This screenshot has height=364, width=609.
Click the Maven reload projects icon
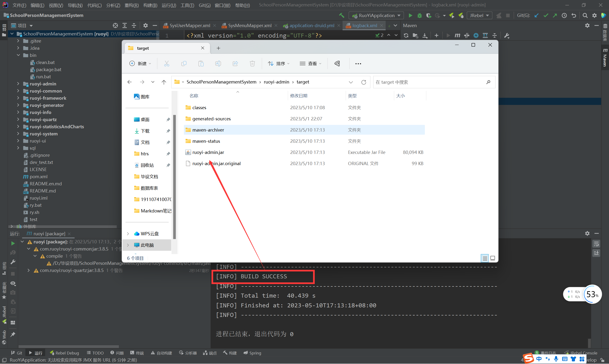[x=406, y=35]
